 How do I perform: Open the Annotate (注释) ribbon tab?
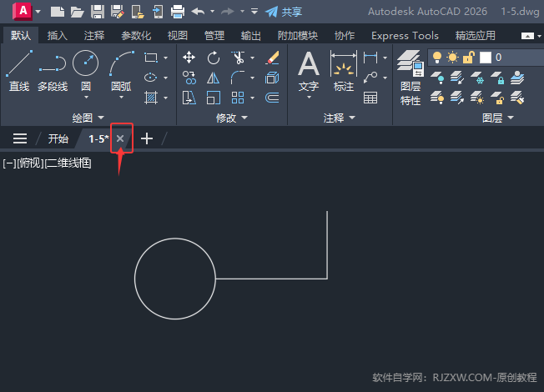(94, 35)
